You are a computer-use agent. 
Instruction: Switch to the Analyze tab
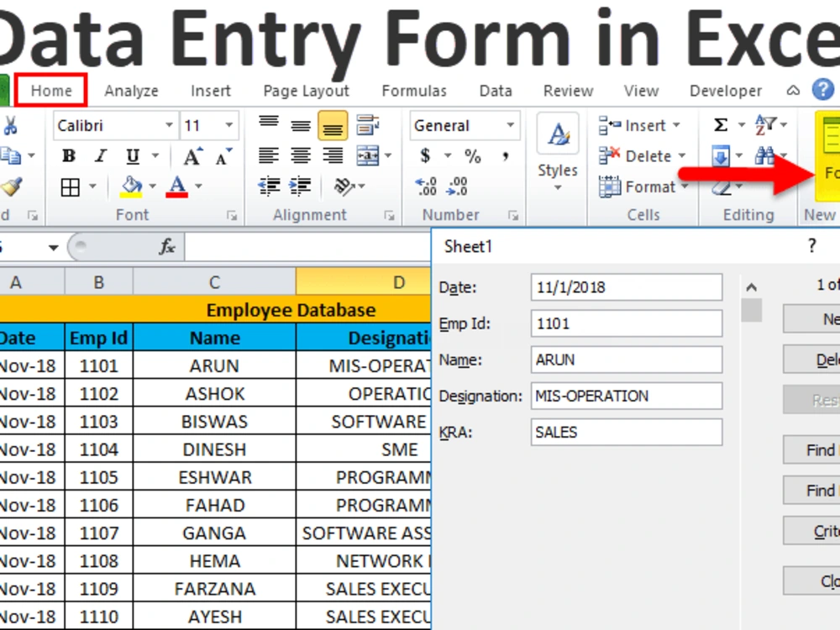click(x=131, y=91)
